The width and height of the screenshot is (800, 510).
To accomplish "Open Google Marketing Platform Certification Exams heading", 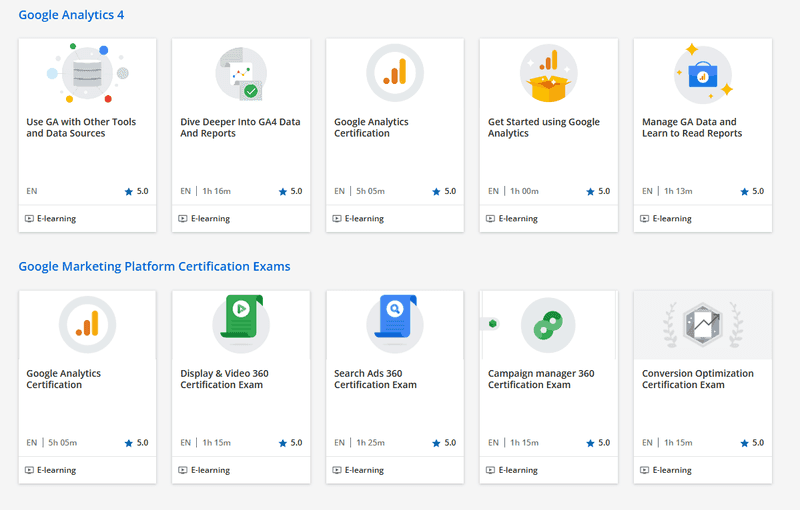I will [154, 266].
